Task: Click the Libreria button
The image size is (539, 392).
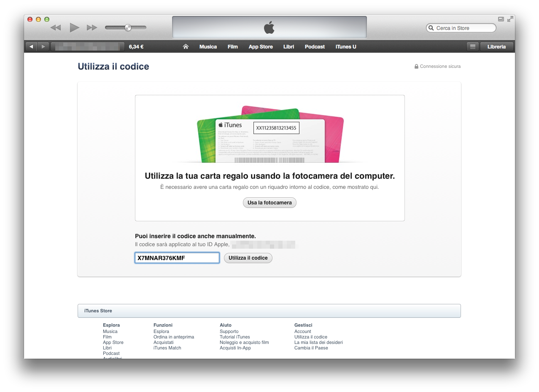Action: click(x=496, y=47)
